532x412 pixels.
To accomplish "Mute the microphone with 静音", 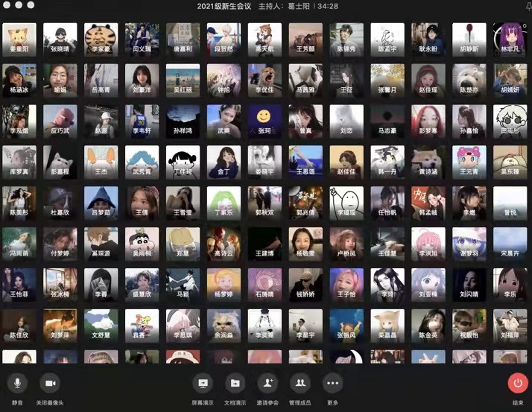I will 16,383.
